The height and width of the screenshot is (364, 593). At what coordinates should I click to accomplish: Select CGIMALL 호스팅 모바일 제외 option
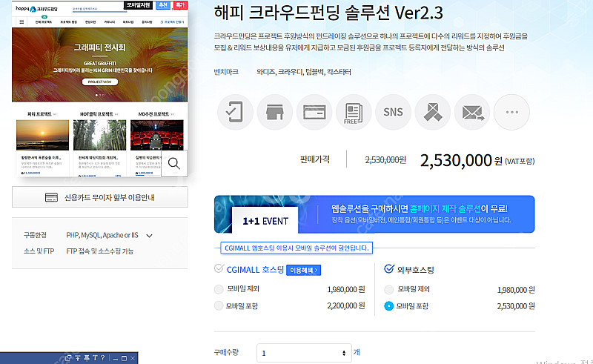click(219, 289)
